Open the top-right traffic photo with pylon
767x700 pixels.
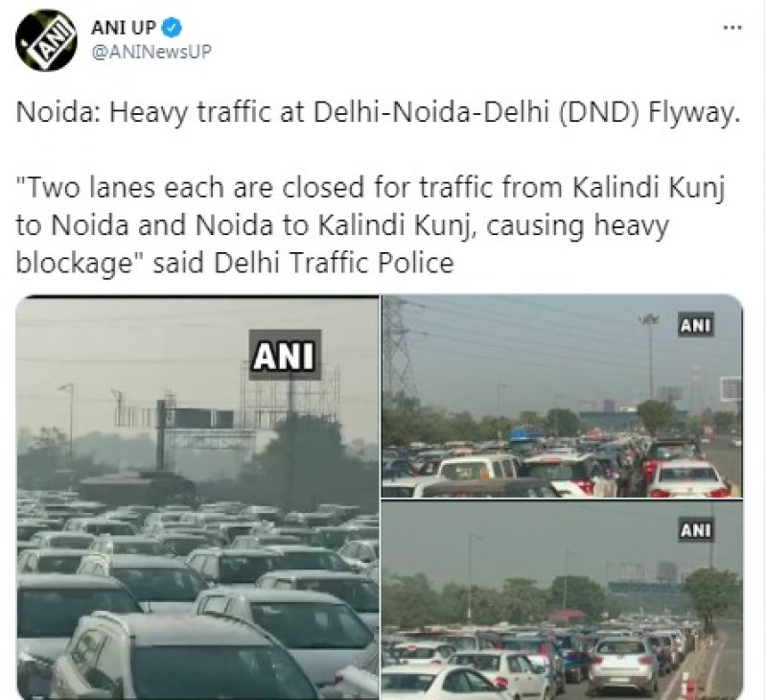(562, 396)
